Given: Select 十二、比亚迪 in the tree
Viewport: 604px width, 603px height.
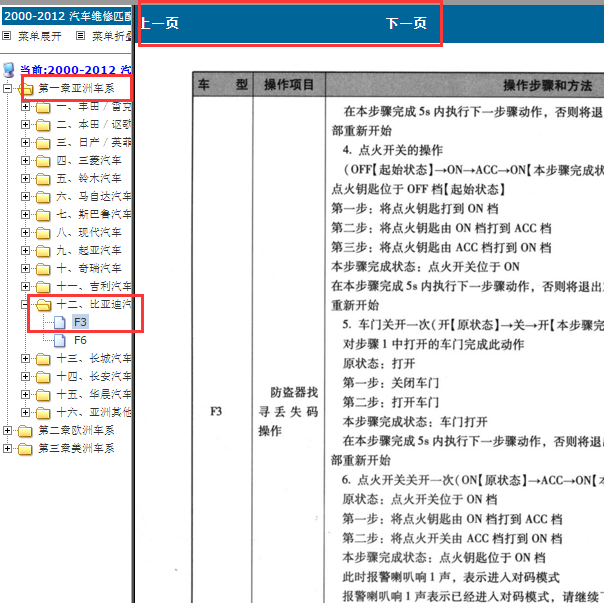Looking at the screenshot, I should click(94, 304).
